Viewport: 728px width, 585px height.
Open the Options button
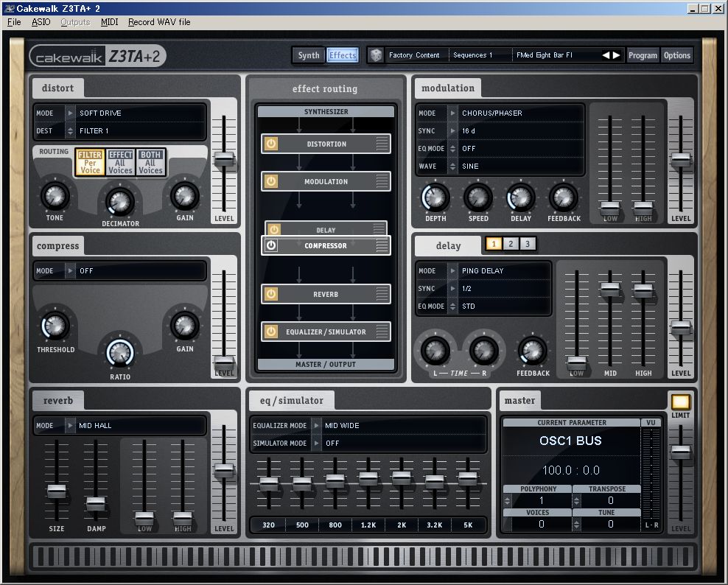[x=677, y=55]
